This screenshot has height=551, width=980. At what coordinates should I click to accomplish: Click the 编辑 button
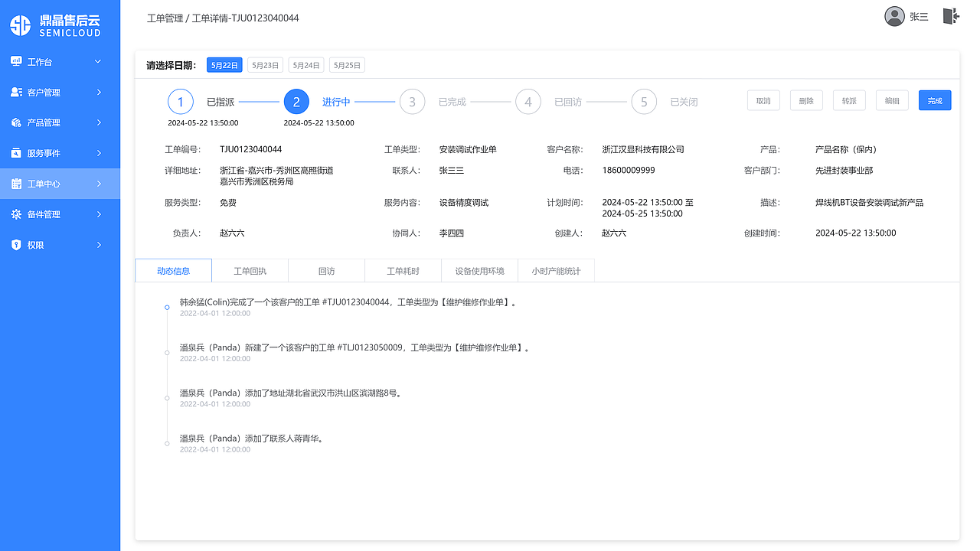pyautogui.click(x=892, y=99)
